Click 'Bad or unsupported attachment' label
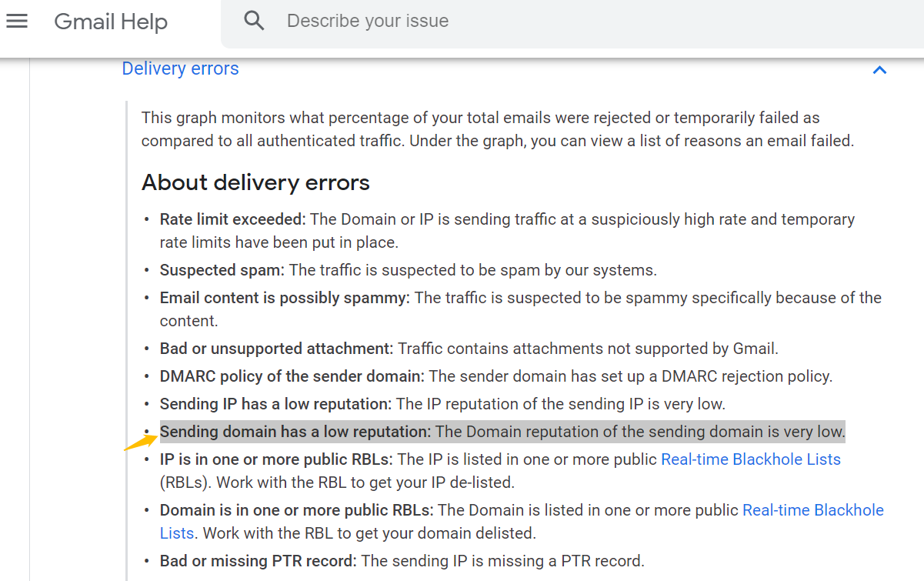 click(x=276, y=349)
